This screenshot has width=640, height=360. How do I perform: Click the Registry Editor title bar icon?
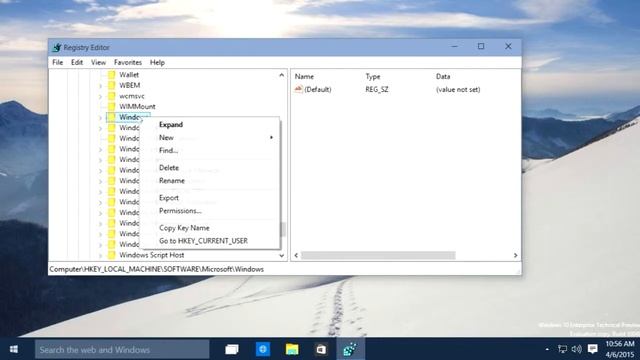pyautogui.click(x=57, y=47)
